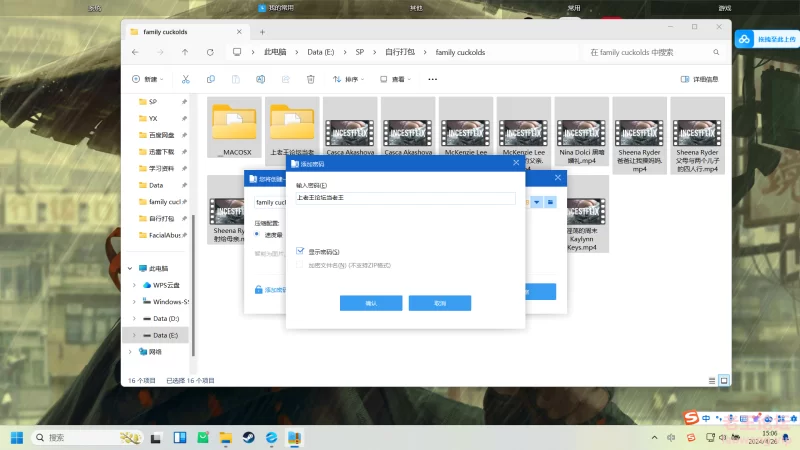Screen dimensions: 800x450
Task: Open the new tab plus button
Action: (262, 31)
